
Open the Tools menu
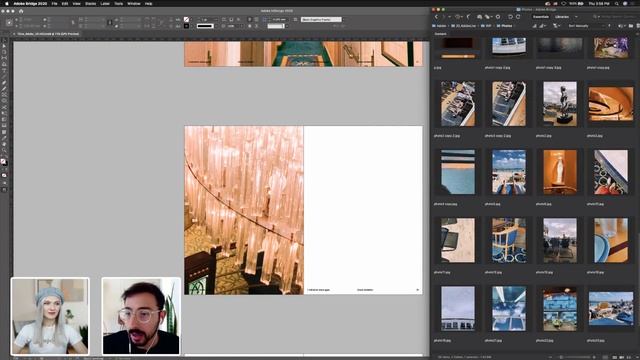tap(118, 3)
